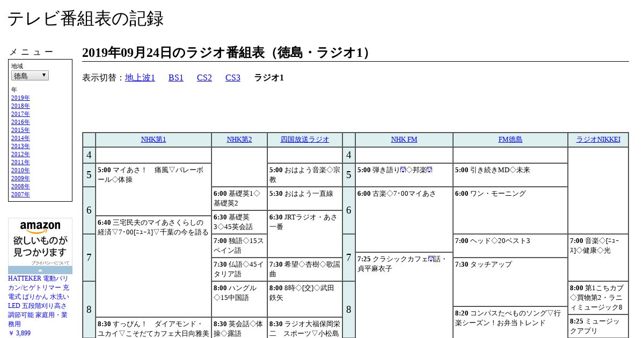The image size is (644, 338).
Task: Open the 2015年 year link
Action: tap(20, 130)
